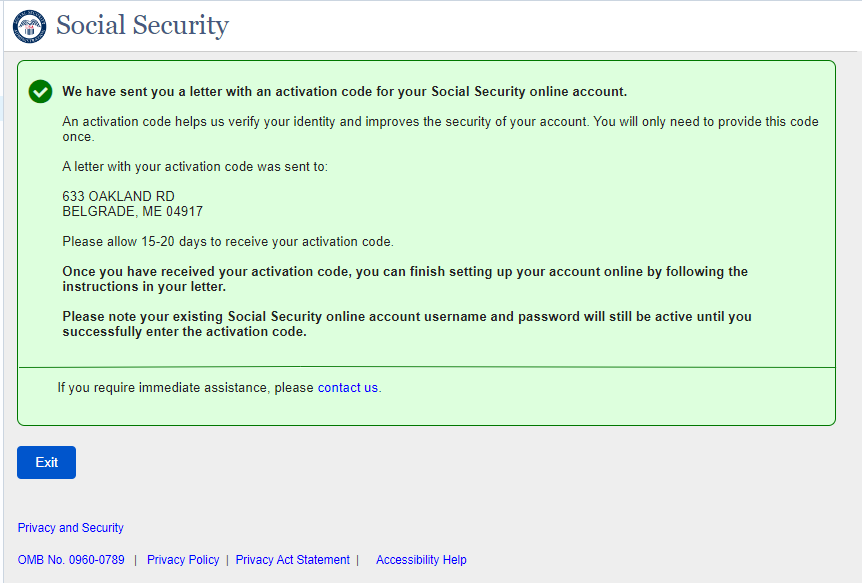Viewport: 862px width, 583px height.
Task: Click the 633 OAKLAND RD address line
Action: tap(118, 197)
